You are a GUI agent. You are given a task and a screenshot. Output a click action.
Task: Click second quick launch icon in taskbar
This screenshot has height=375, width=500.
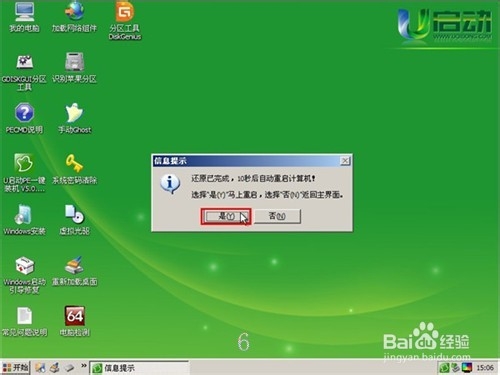55,368
